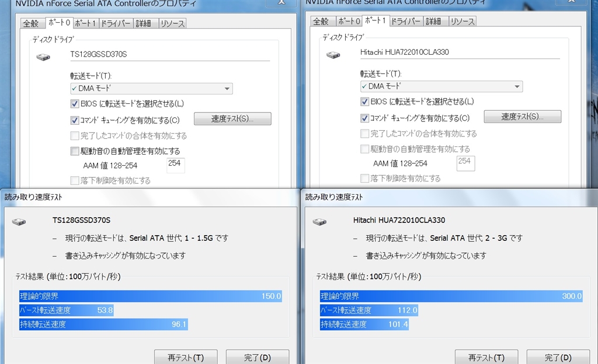Click the 持続転送速度 101.4 bar
The height and width of the screenshot is (364, 598).
click(x=364, y=324)
